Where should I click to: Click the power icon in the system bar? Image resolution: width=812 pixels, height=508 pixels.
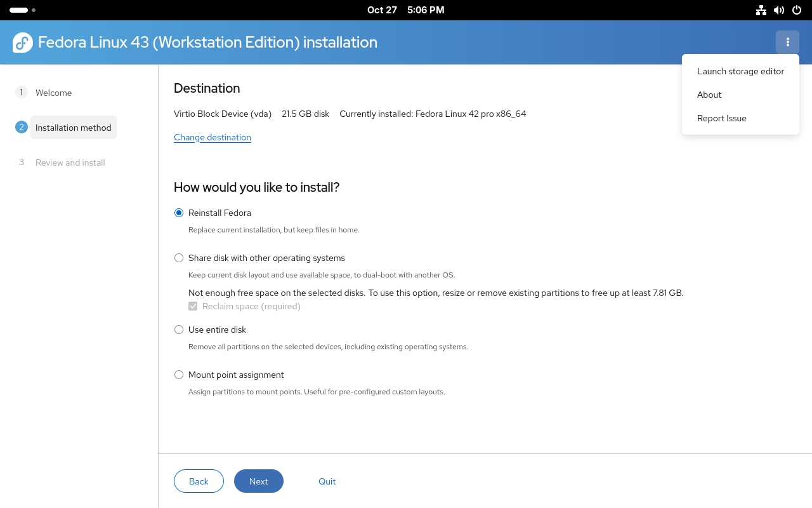(797, 10)
